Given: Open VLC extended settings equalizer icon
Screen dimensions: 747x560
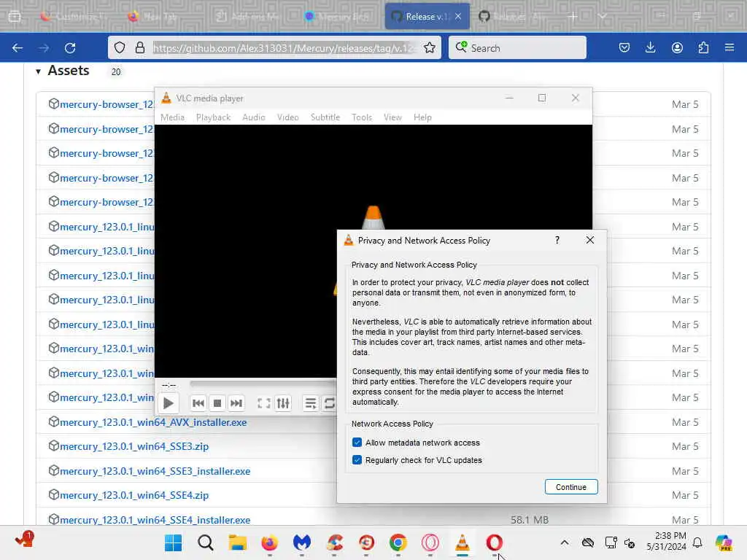Looking at the screenshot, I should [283, 403].
